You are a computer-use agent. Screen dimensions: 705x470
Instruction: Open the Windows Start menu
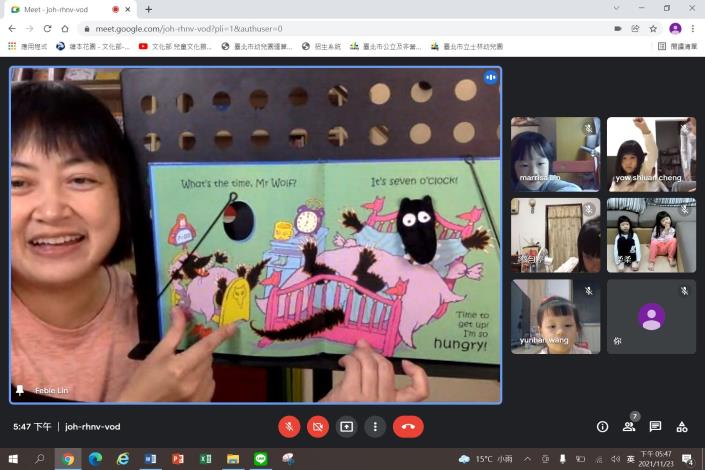coord(13,459)
